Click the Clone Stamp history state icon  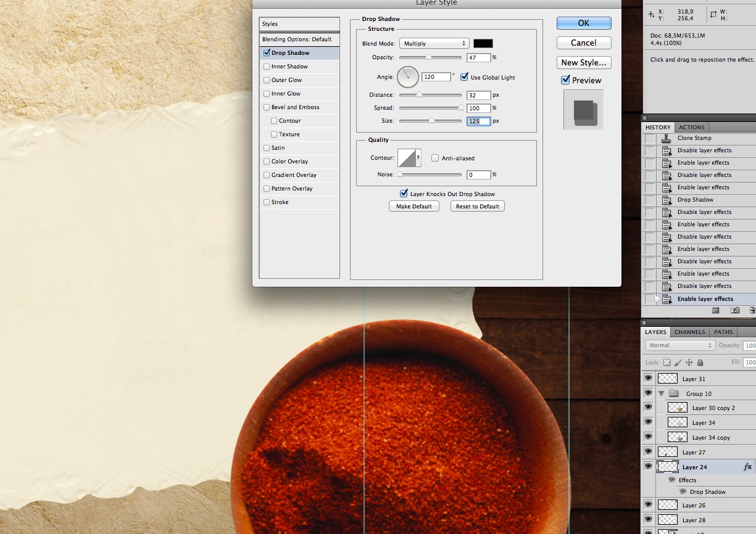[666, 138]
